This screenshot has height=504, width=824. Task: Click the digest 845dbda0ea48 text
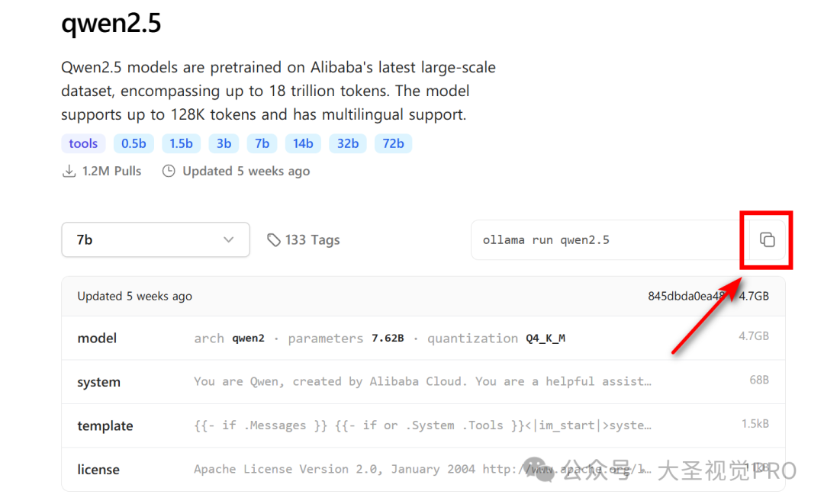click(x=687, y=296)
